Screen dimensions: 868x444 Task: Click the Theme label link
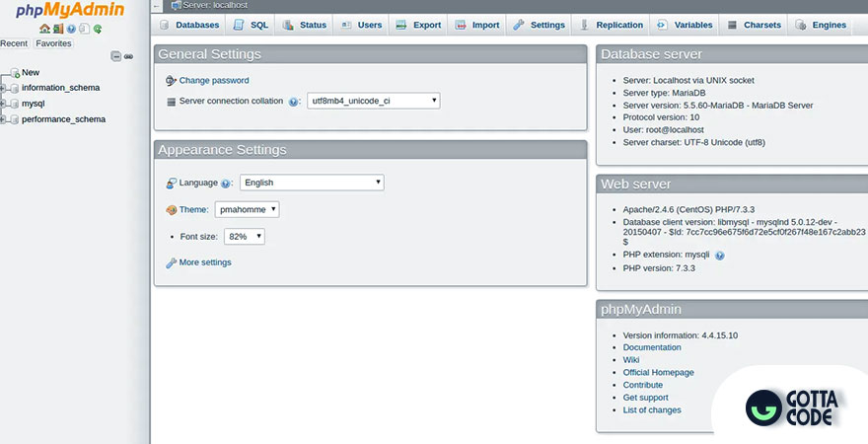click(193, 209)
